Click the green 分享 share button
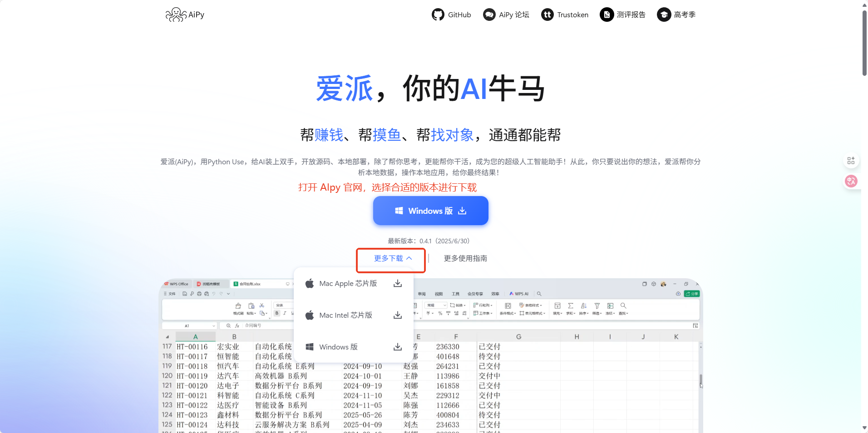The height and width of the screenshot is (433, 868). (692, 294)
